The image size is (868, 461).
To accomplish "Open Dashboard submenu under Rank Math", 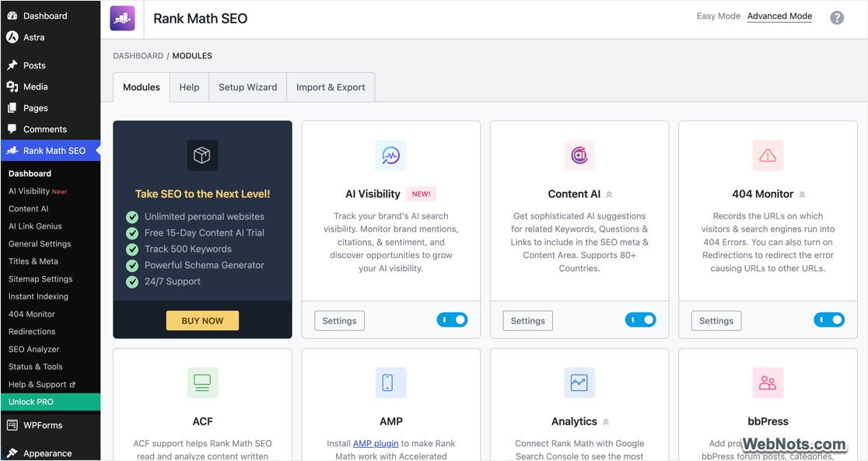I will [30, 174].
